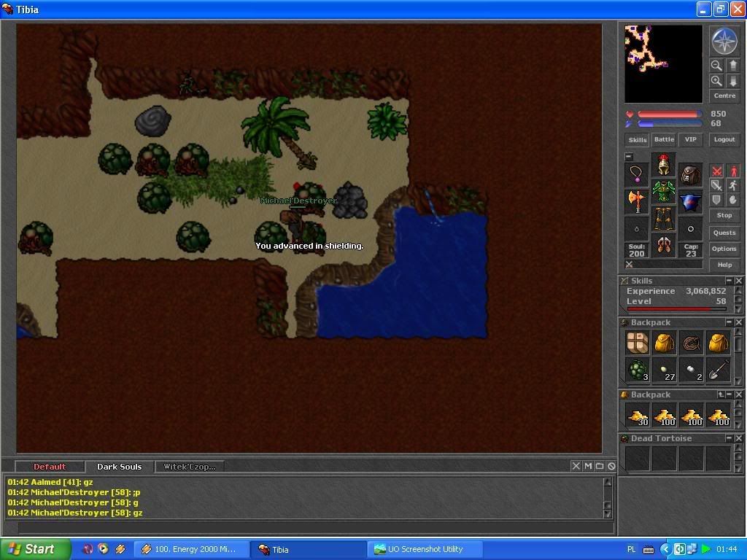The image size is (747, 560).
Task: Select the orange axe weapon slot
Action: [x=636, y=201]
